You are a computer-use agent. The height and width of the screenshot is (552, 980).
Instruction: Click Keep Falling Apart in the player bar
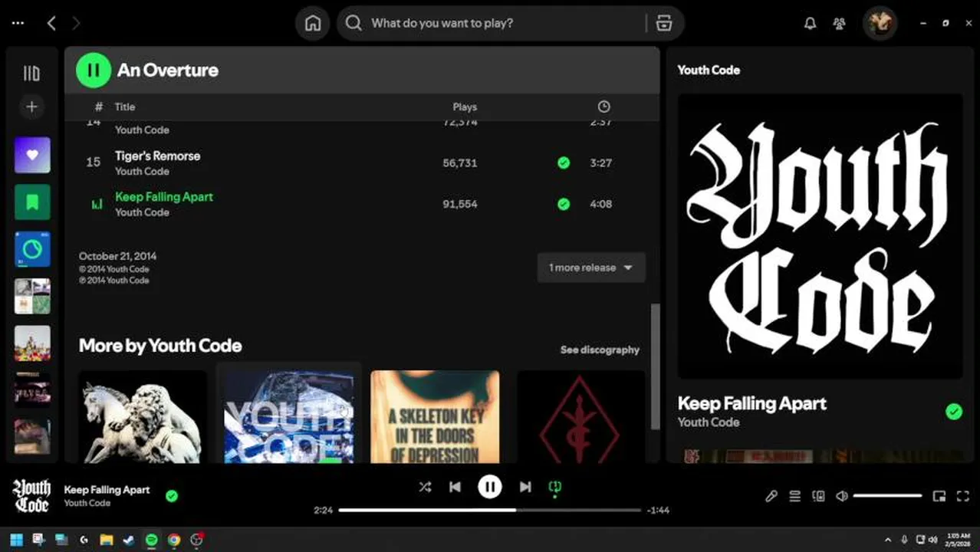[107, 489]
